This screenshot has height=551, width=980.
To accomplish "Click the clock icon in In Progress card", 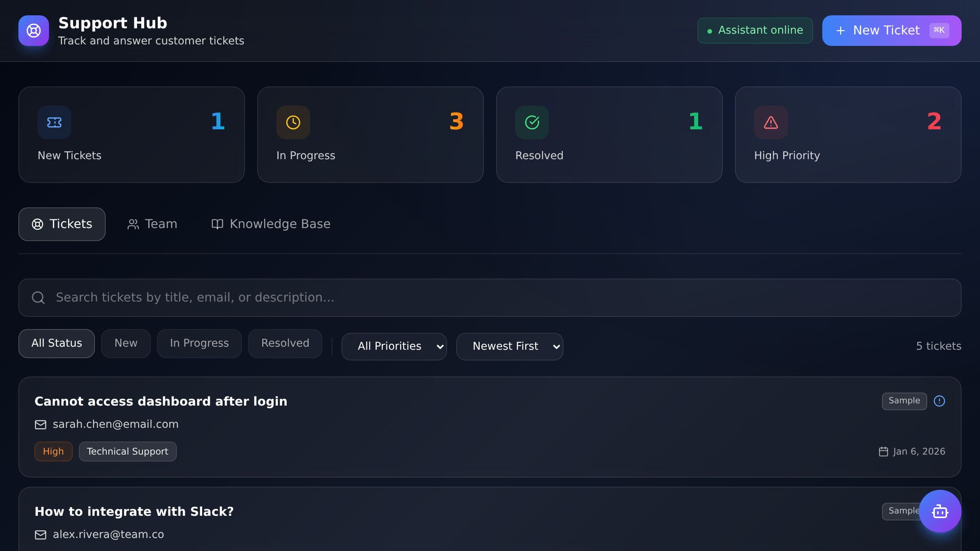I will (x=293, y=122).
